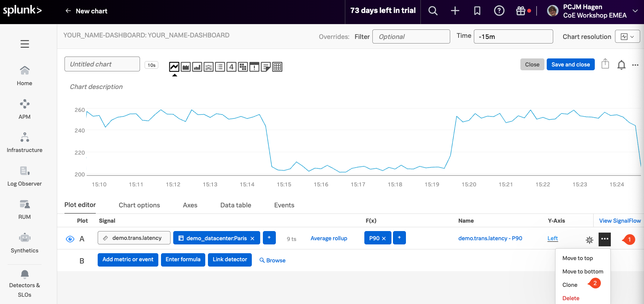Click the Untitled chart name field

[x=102, y=64]
